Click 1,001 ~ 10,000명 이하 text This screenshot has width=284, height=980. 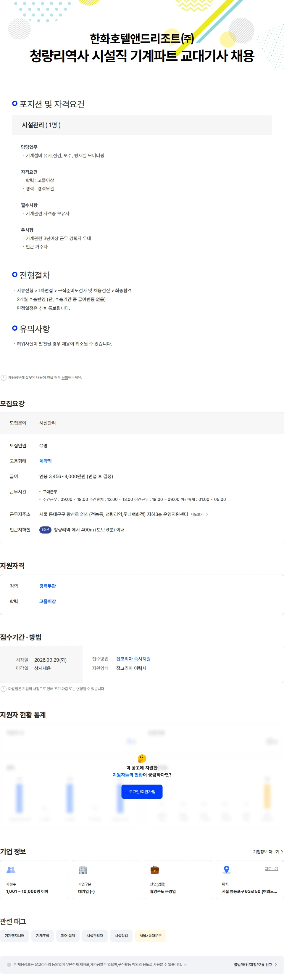(x=27, y=891)
